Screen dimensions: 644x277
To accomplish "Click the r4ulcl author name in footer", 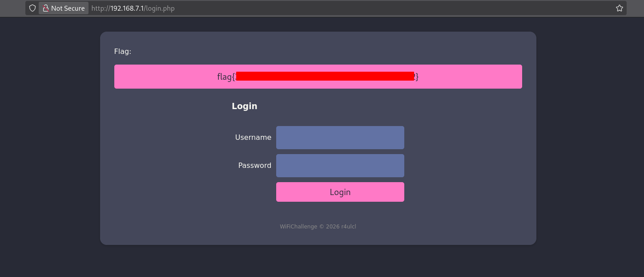I will click(348, 226).
